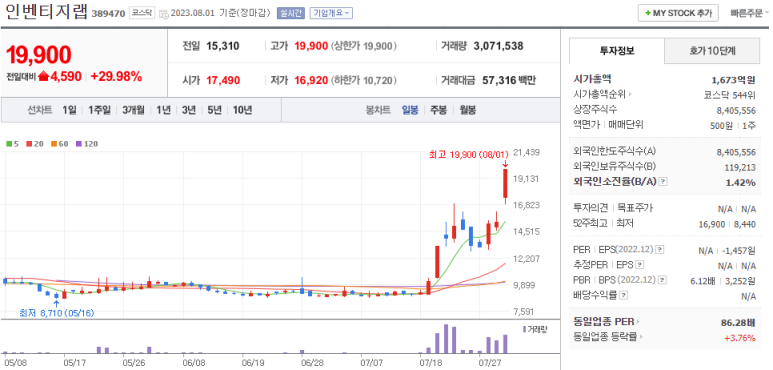Viewport: 773px width, 370px height.
Task: Expand the 기업개요 dropdown
Action: (x=331, y=13)
